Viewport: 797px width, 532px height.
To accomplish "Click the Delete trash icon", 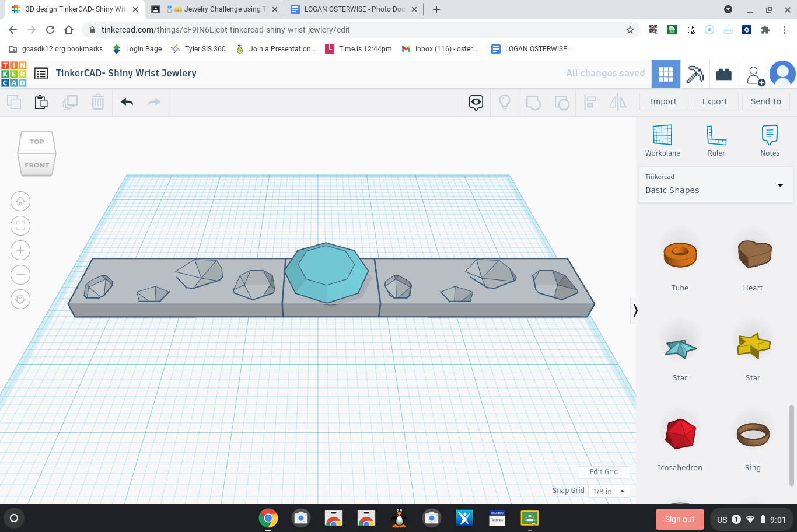I will click(x=98, y=102).
